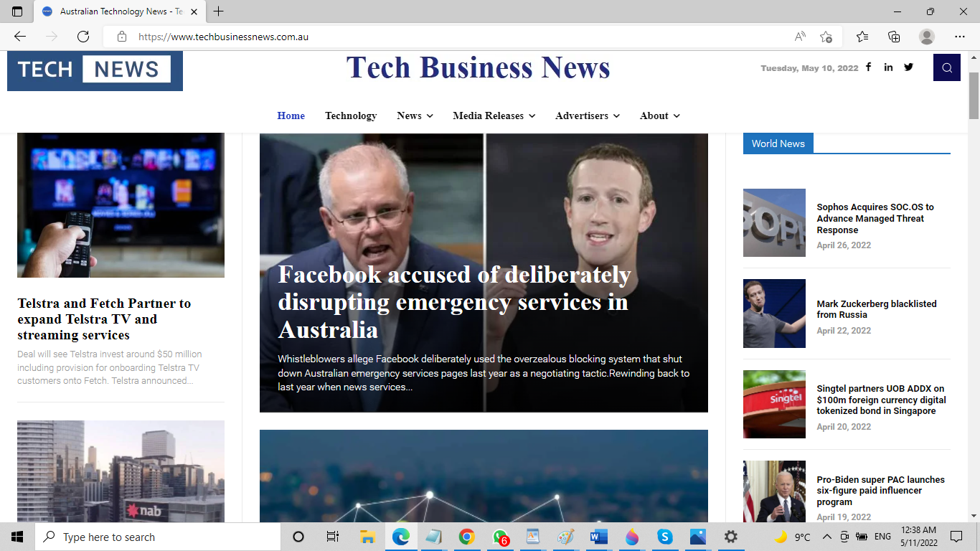This screenshot has width=980, height=551.
Task: Open Edge Settings and more menu
Action: [x=960, y=37]
